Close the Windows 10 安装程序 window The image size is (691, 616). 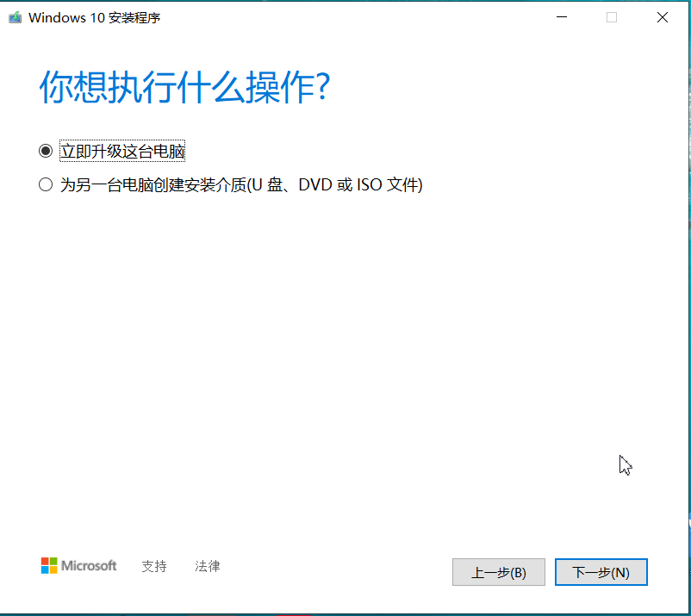click(663, 17)
